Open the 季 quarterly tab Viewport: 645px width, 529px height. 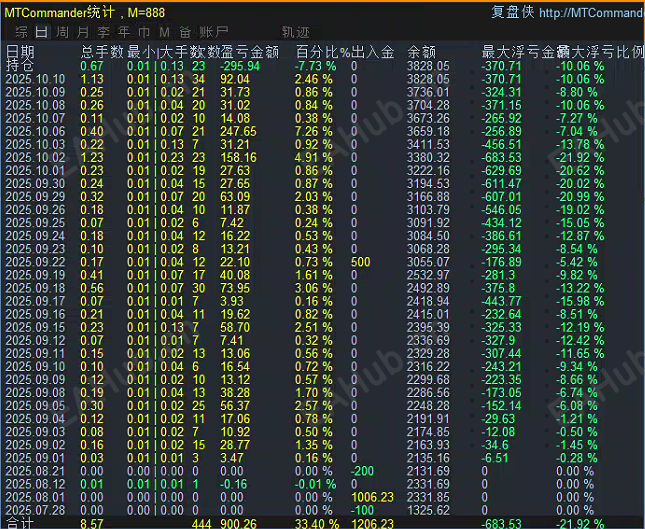click(103, 32)
